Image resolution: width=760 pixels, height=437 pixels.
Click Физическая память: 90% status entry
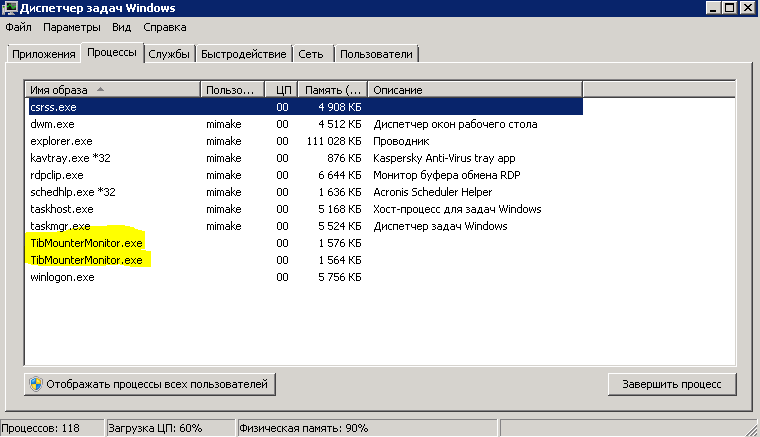367,428
